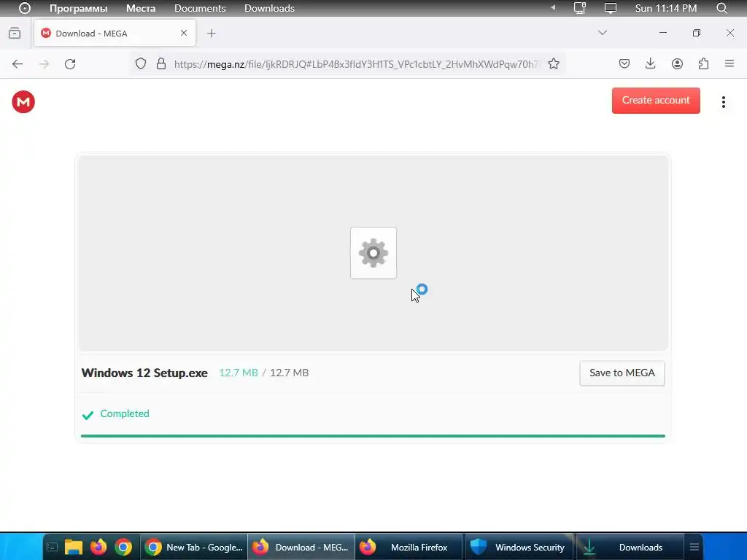Screen dimensions: 747x560
Task: Open the taskbar window list menu icon
Action: (x=694, y=547)
